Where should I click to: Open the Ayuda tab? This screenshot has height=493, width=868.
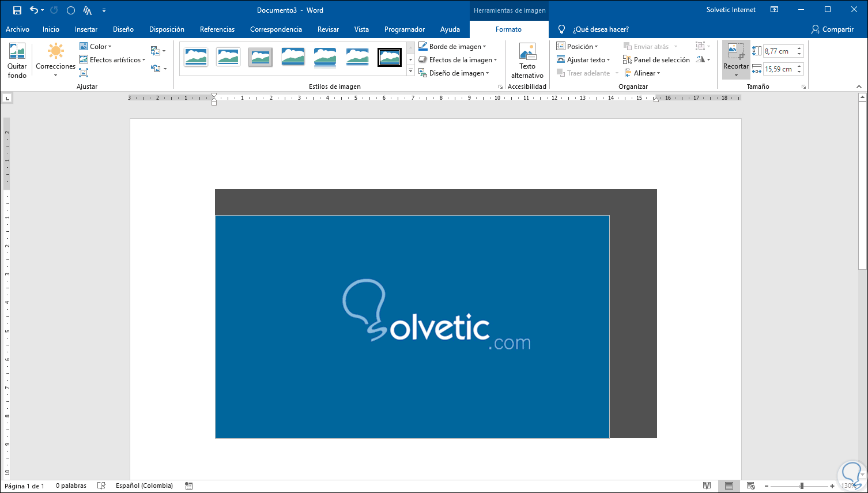pyautogui.click(x=450, y=29)
